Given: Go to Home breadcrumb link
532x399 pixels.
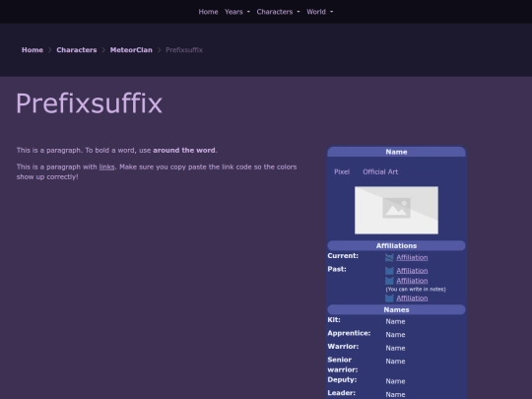Looking at the screenshot, I should [x=33, y=50].
